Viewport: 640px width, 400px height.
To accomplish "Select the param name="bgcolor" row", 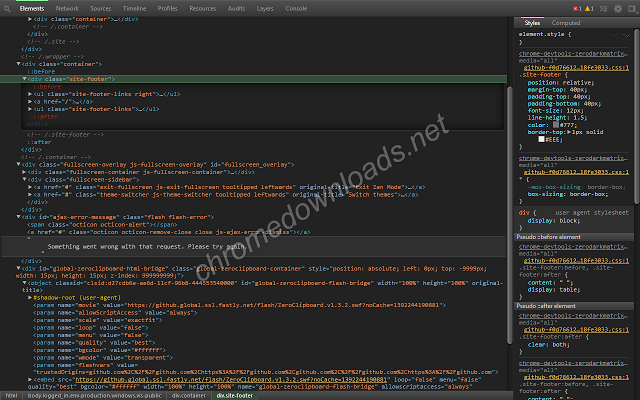I will pos(100,350).
